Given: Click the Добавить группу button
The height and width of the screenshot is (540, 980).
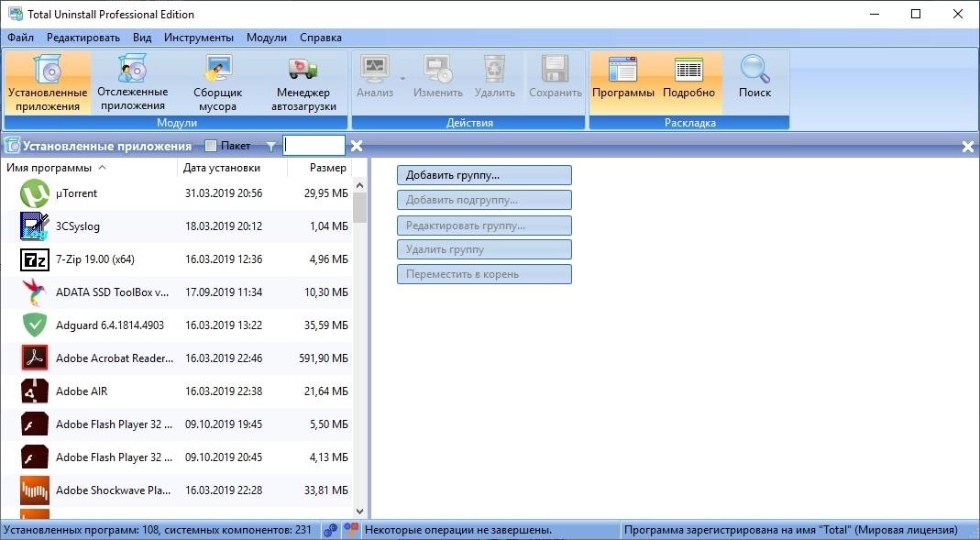Looking at the screenshot, I should point(484,176).
